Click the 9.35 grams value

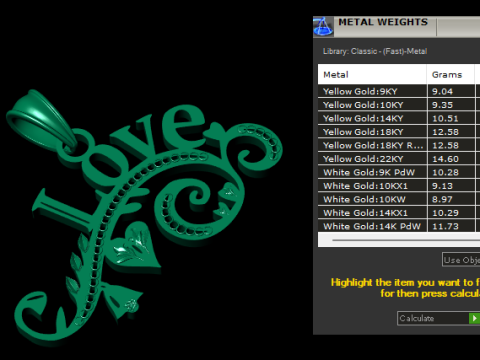pos(442,105)
